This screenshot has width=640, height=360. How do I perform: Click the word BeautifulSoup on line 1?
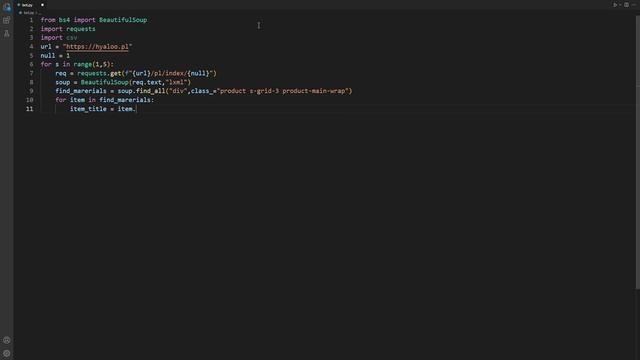[x=123, y=20]
